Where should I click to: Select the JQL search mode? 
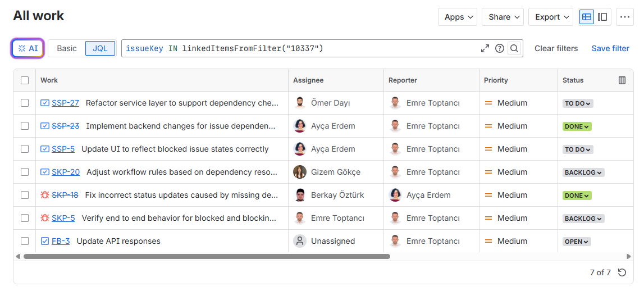click(x=100, y=48)
